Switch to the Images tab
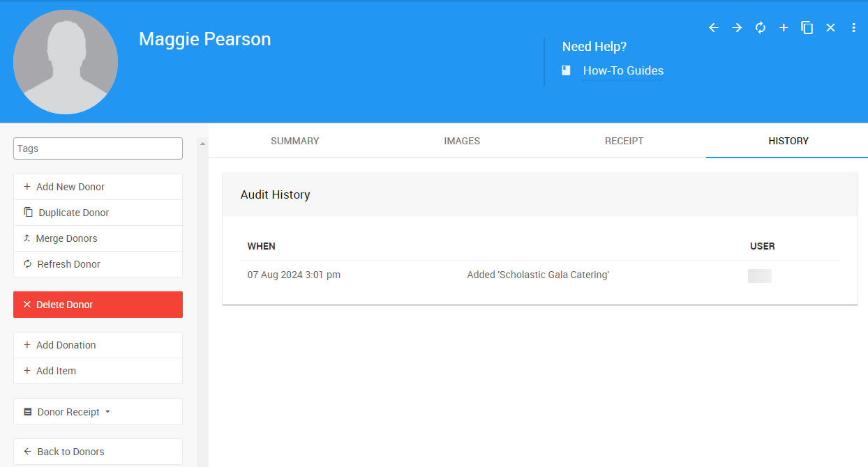 pos(462,141)
